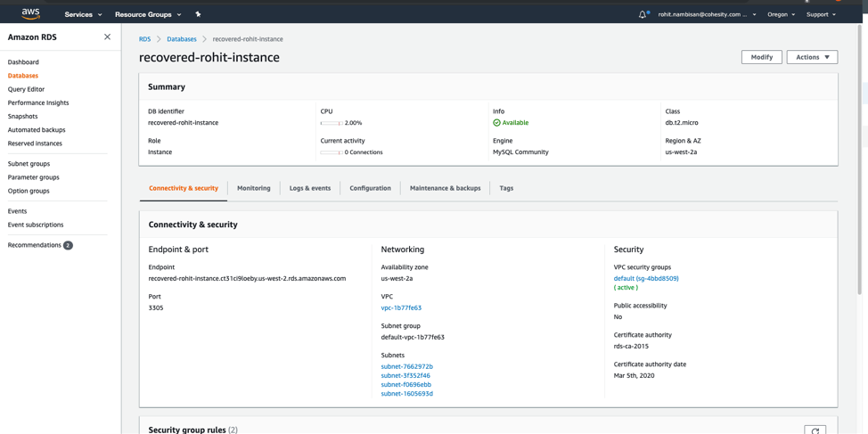Switch to the Monitoring tab

[x=254, y=188]
